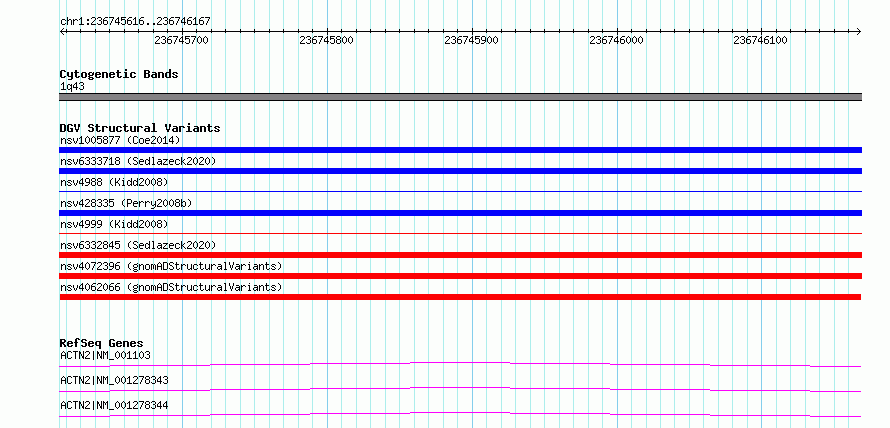Viewport: 890px width, 428px height.
Task: Click the blue bar for nsv1005877
Action: point(460,150)
